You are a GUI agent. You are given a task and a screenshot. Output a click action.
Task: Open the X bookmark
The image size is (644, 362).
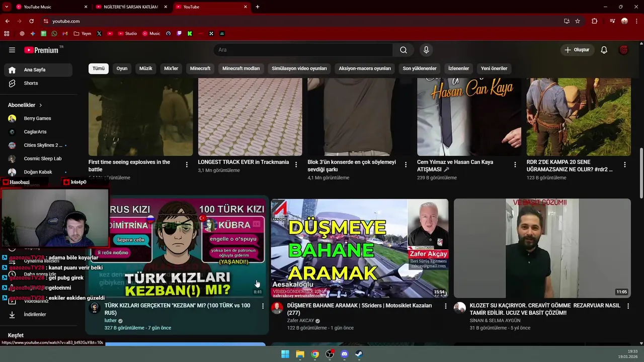click(99, 34)
